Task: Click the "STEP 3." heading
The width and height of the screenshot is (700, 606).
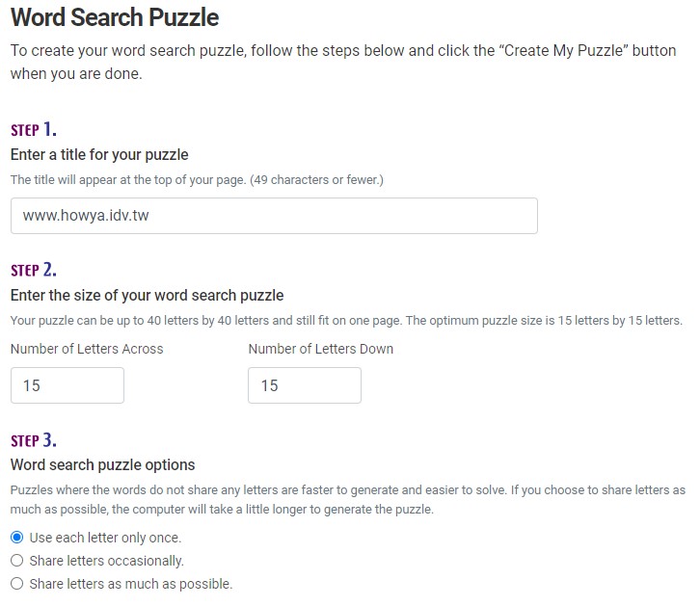Action: [34, 440]
